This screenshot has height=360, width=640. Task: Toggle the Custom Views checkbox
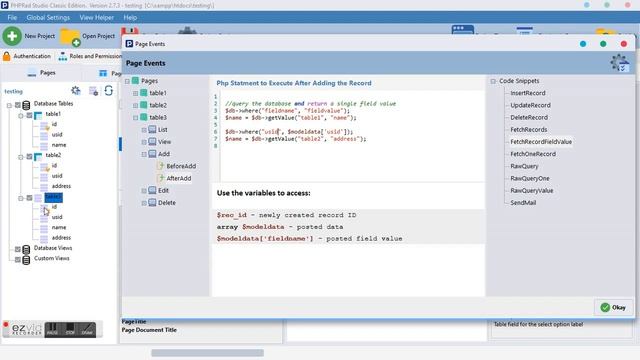[x=18, y=260]
